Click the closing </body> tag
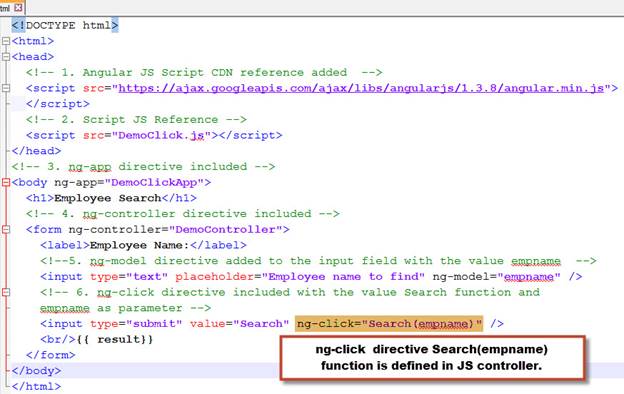 (x=36, y=371)
